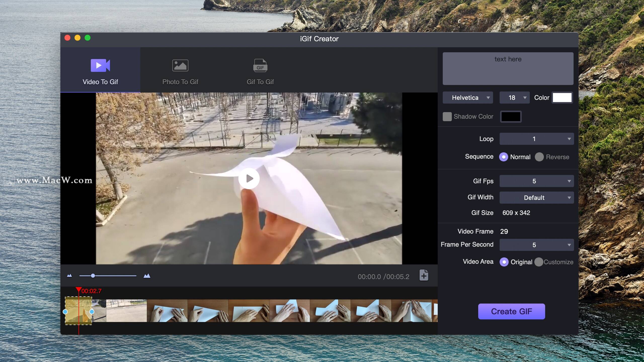This screenshot has width=644, height=362.
Task: Click the add file plus icon
Action: (x=424, y=275)
